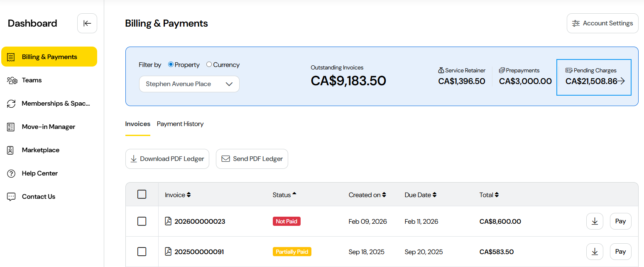Image resolution: width=644 pixels, height=267 pixels.
Task: Click the Prepayments amount CA$3,000.00
Action: coord(525,81)
